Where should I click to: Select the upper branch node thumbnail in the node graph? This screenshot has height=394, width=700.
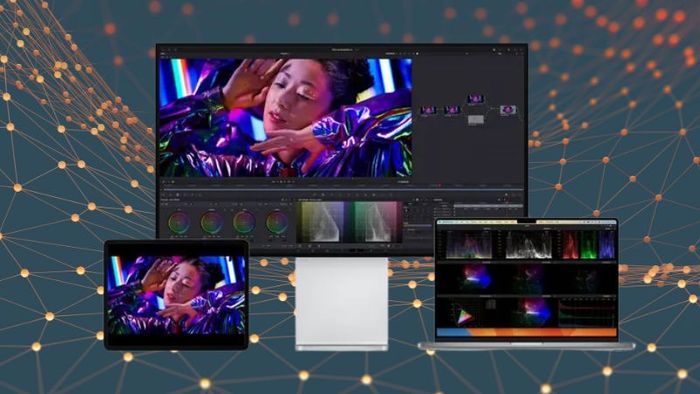475,98
